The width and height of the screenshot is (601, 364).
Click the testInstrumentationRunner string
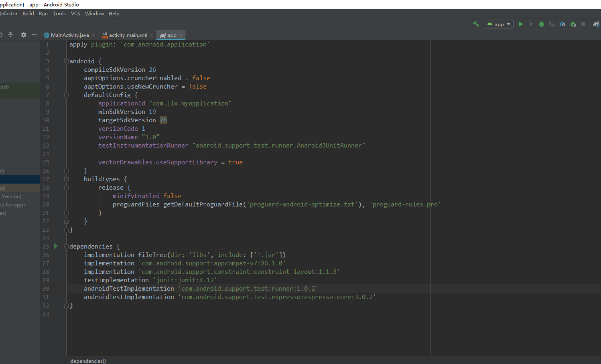pyautogui.click(x=279, y=146)
